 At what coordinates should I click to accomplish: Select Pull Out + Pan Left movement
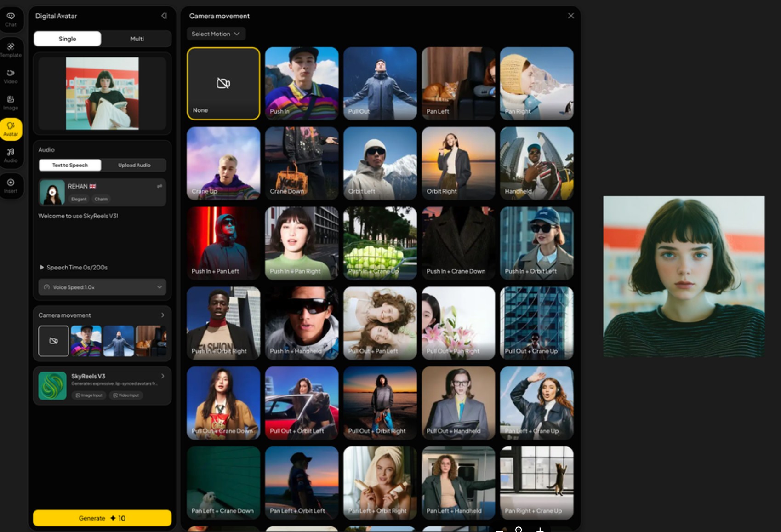click(380, 323)
